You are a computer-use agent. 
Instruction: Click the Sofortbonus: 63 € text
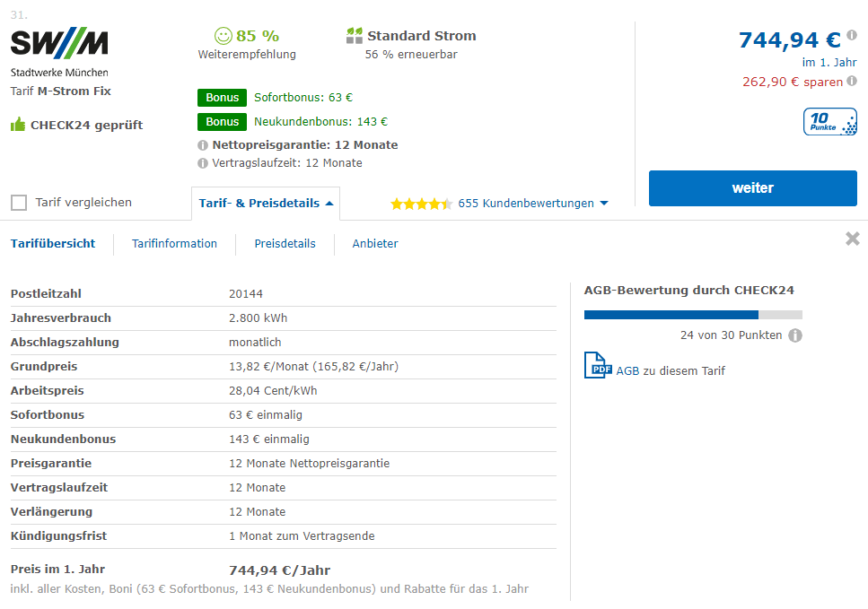pyautogui.click(x=303, y=98)
